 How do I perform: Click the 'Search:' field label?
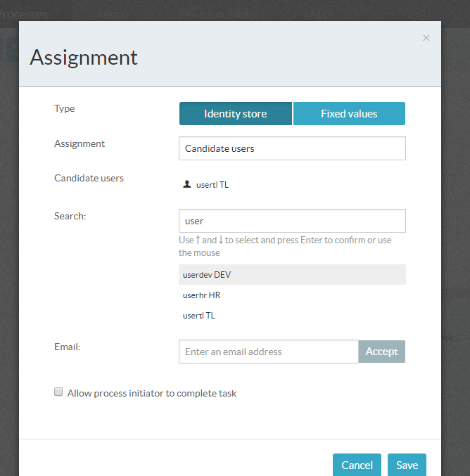click(70, 216)
